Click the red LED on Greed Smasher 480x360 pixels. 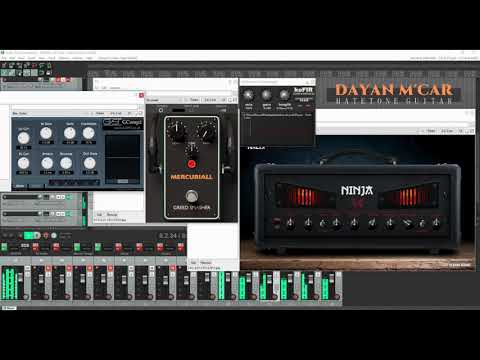click(191, 164)
